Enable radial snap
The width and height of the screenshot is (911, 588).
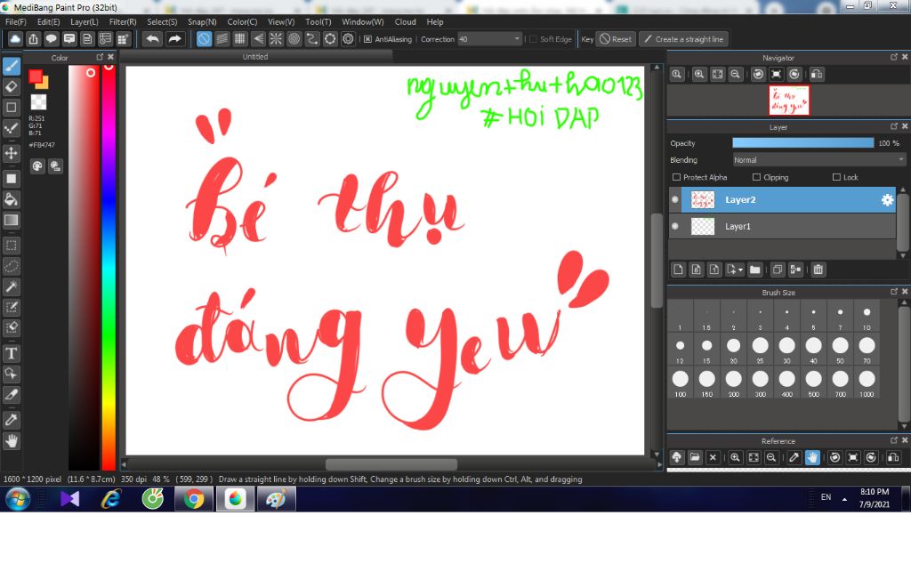point(276,39)
